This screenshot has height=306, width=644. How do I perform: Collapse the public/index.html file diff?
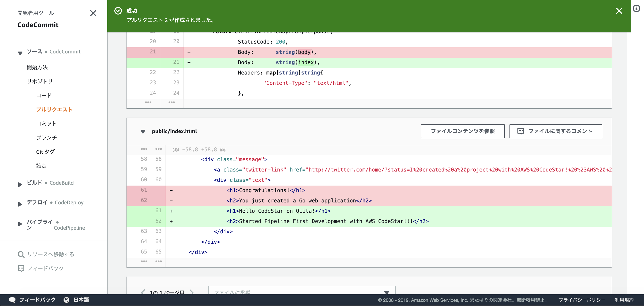point(143,131)
